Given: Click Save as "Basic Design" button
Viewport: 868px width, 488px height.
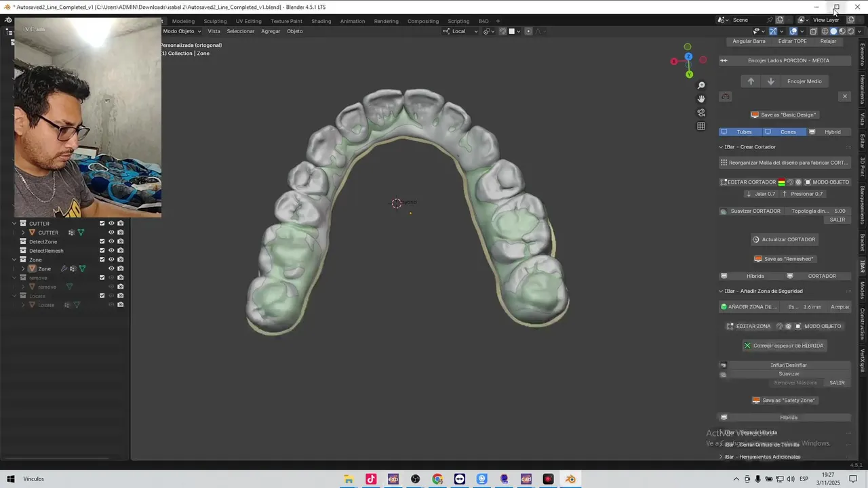Looking at the screenshot, I should click(x=784, y=115).
